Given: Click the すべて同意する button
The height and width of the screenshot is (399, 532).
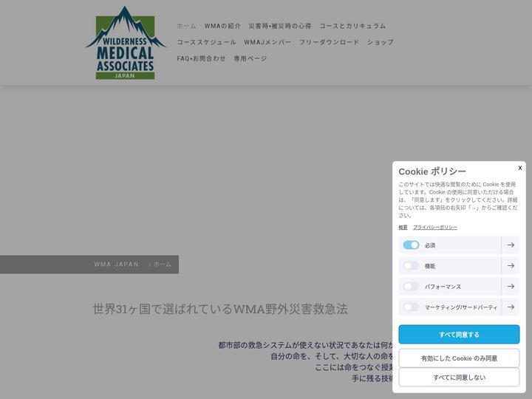Looking at the screenshot, I should [459, 334].
